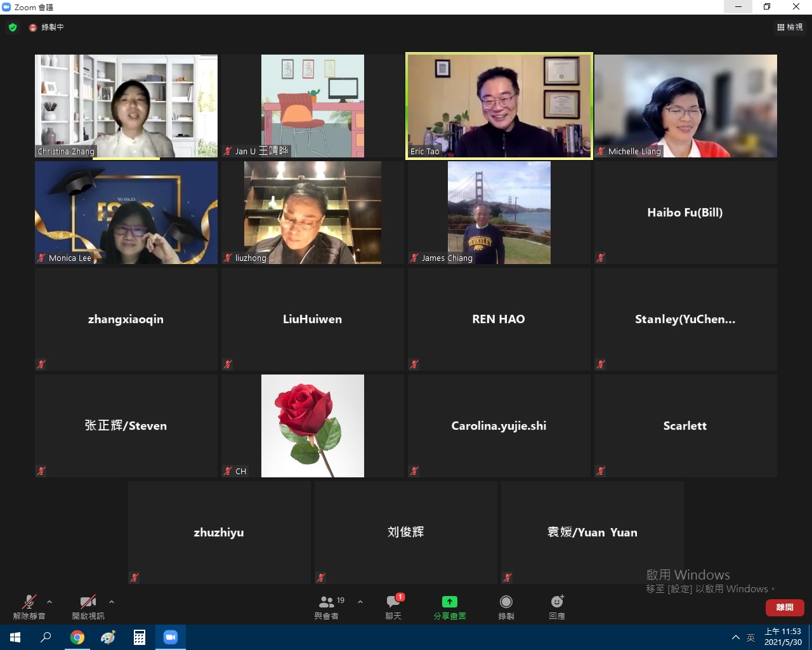Open the participants panel icon

[x=327, y=602]
